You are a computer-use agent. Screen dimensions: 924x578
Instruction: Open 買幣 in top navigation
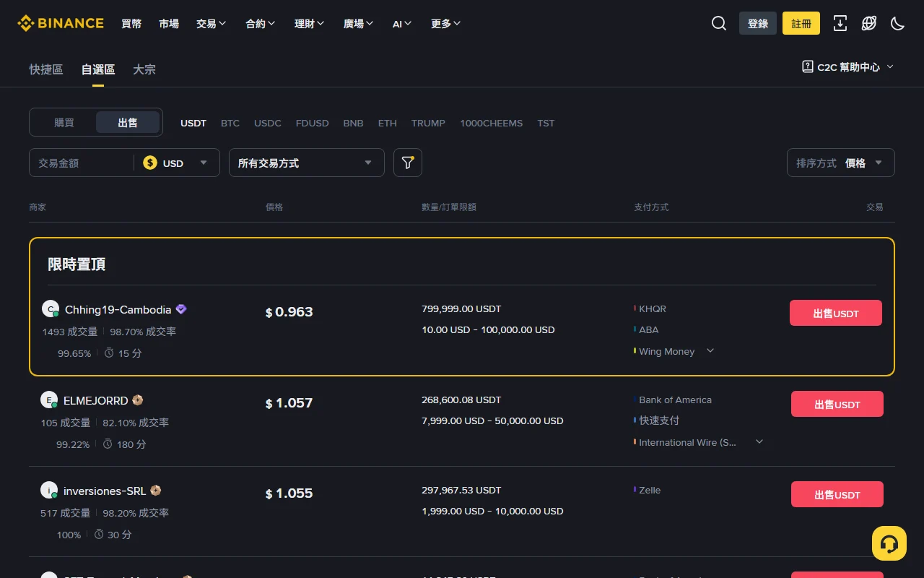131,23
